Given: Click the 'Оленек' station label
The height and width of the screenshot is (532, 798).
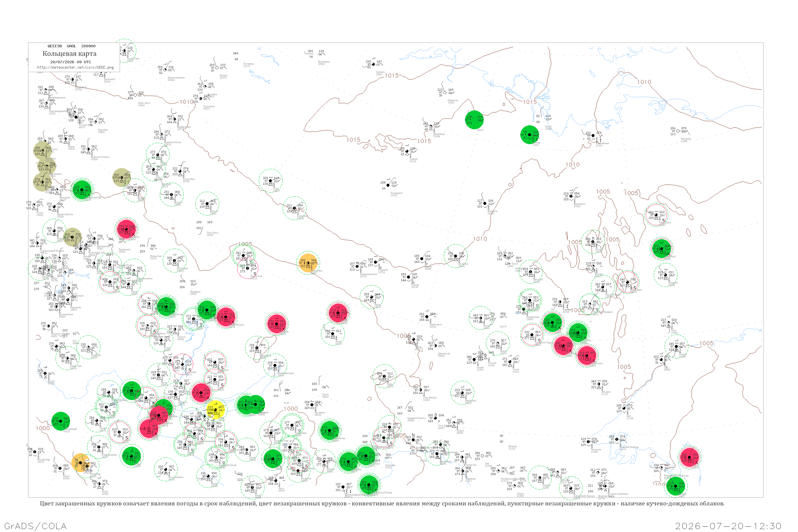Looking at the screenshot, I should (x=414, y=159).
